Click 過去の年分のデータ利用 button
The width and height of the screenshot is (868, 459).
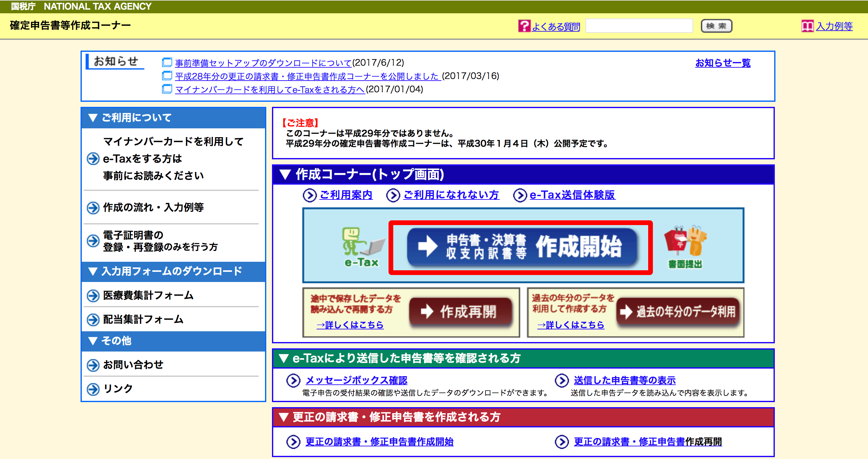pyautogui.click(x=678, y=312)
